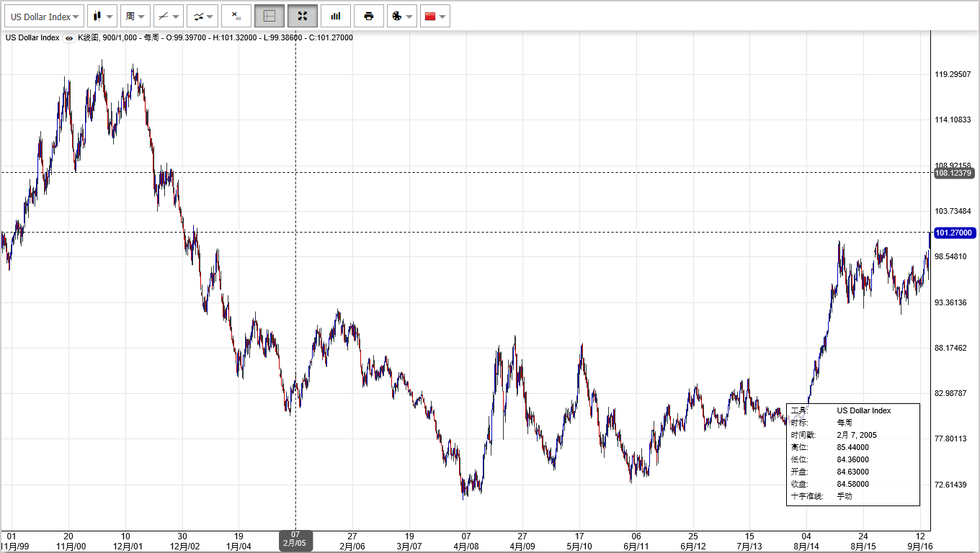Screen dimensions: 980x553
Task: Click the 108.12379 price label on axis
Action: click(954, 173)
